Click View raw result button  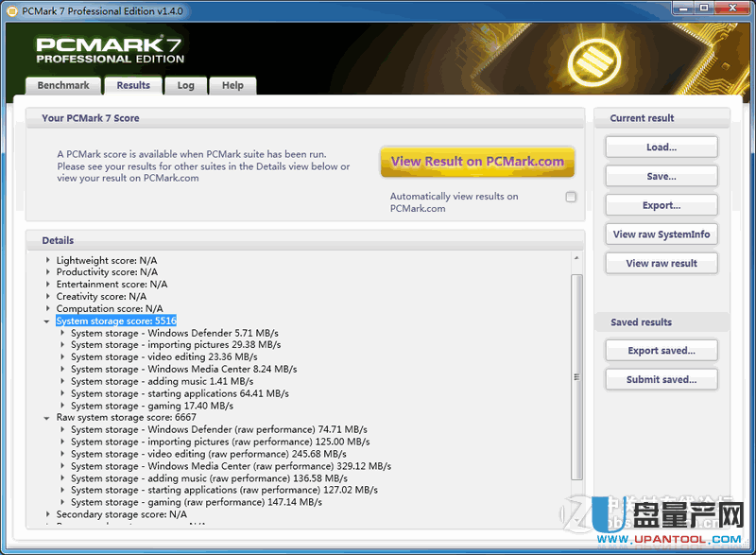coord(661,264)
